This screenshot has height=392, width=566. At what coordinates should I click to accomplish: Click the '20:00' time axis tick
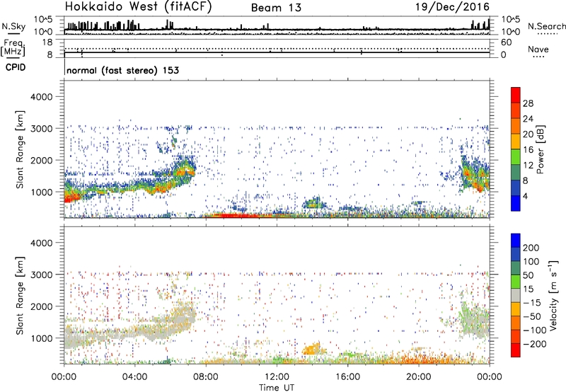point(419,377)
